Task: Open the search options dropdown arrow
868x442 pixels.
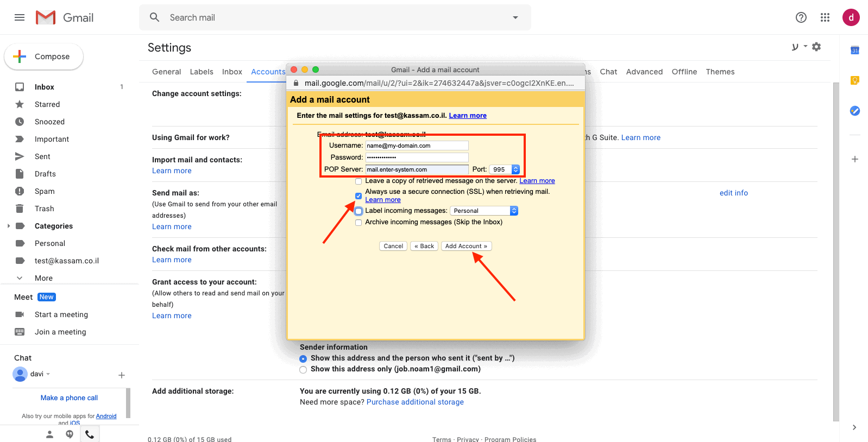Action: 515,17
